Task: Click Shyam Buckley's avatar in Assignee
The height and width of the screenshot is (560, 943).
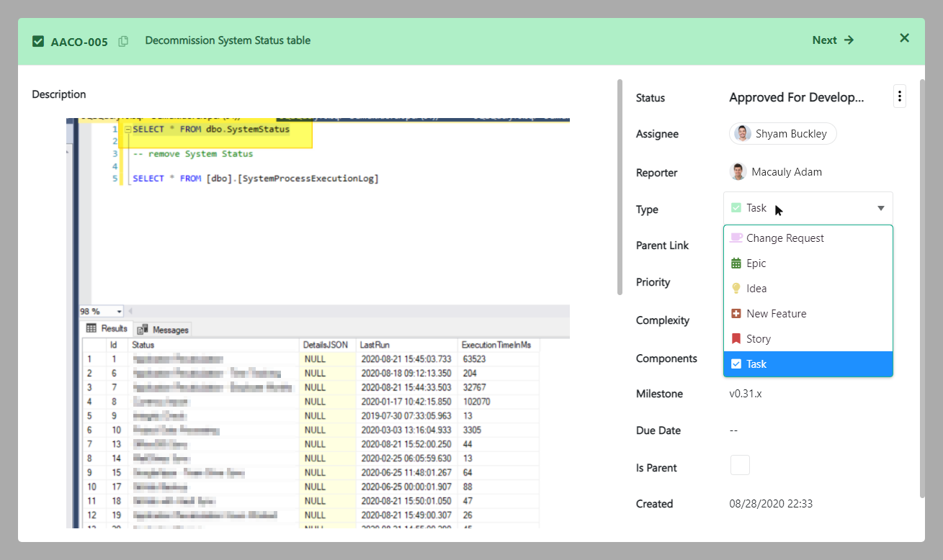Action: click(x=743, y=134)
